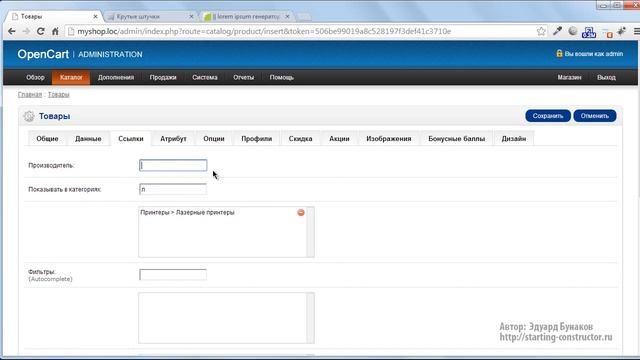
Task: Open the browser menu icon
Action: pyautogui.click(x=636, y=31)
